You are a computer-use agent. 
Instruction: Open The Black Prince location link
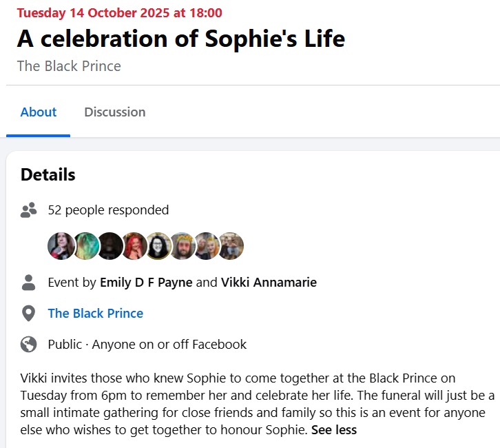click(x=95, y=314)
